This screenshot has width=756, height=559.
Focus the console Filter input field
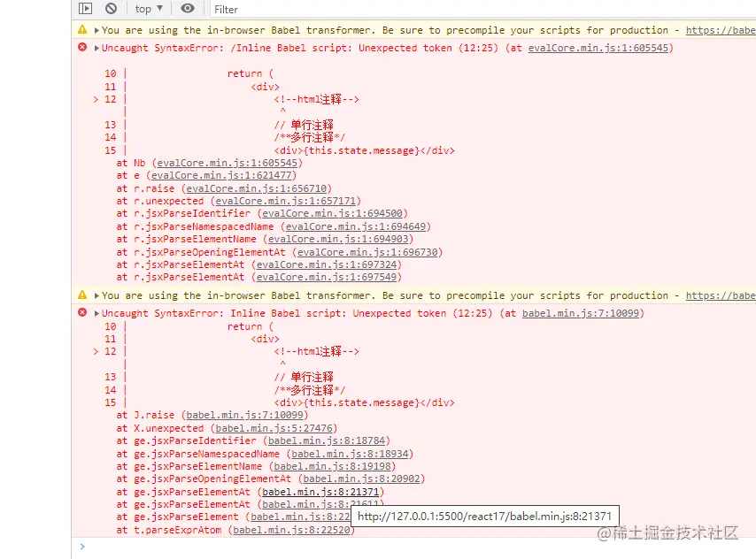point(482,9)
